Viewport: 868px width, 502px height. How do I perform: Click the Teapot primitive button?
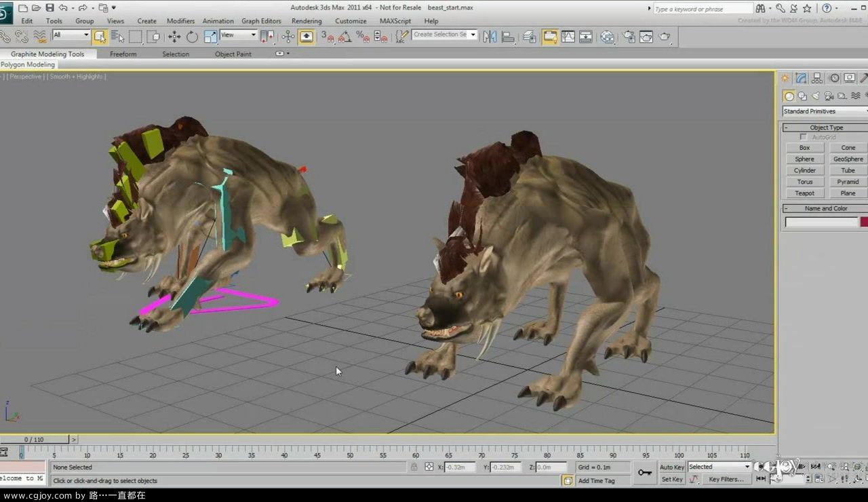(x=804, y=193)
